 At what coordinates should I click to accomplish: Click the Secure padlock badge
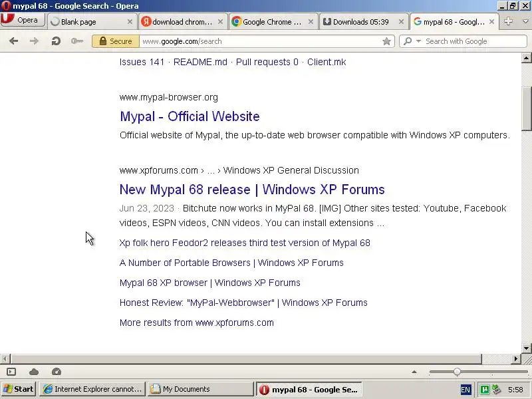(115, 41)
